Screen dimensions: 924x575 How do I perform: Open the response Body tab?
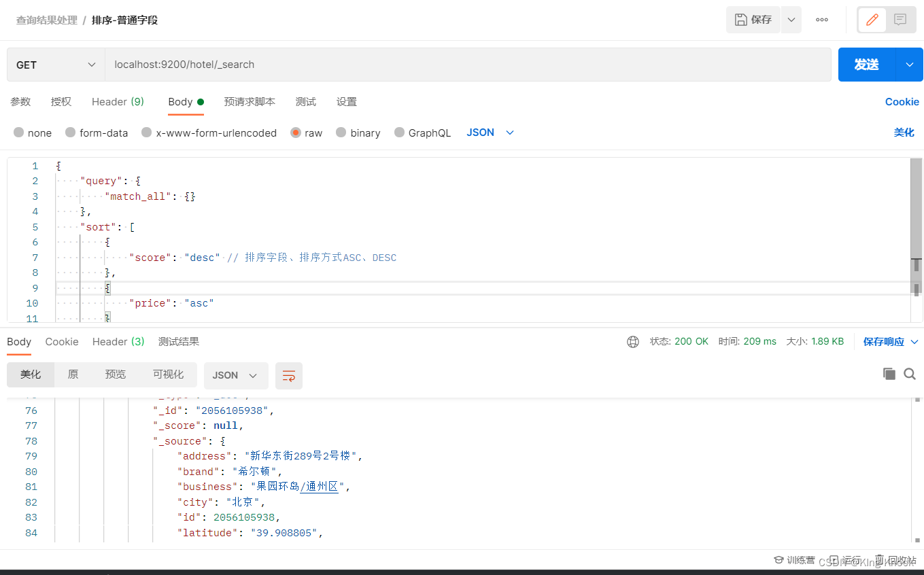[x=19, y=341]
